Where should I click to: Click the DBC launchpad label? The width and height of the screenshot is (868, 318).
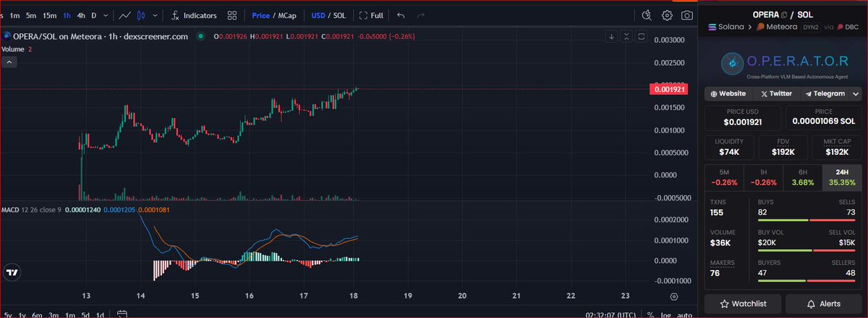point(848,27)
